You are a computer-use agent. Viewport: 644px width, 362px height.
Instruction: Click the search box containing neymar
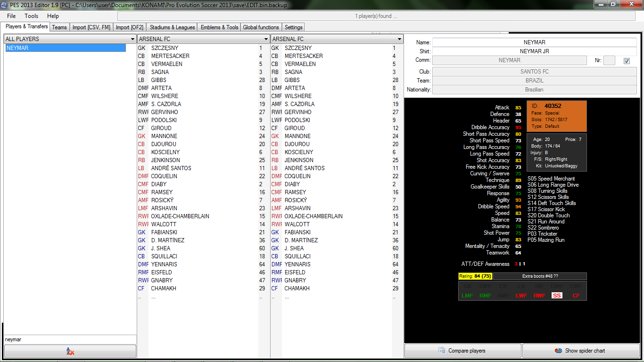pos(70,339)
